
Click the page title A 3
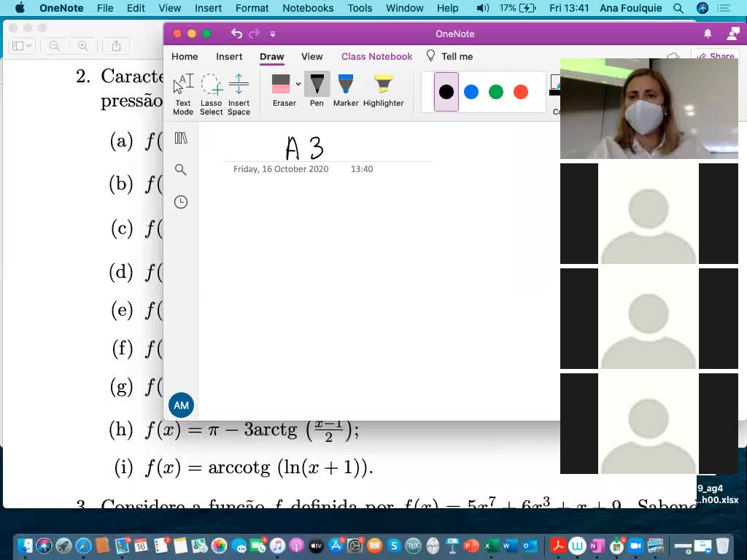pyautogui.click(x=304, y=147)
